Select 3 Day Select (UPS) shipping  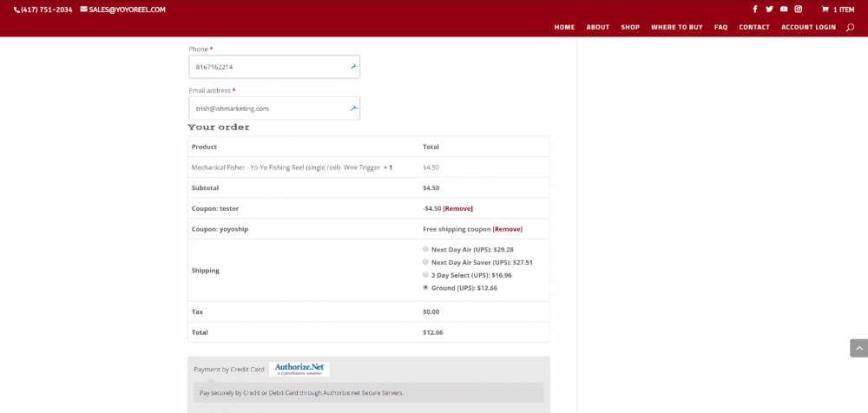(x=425, y=274)
